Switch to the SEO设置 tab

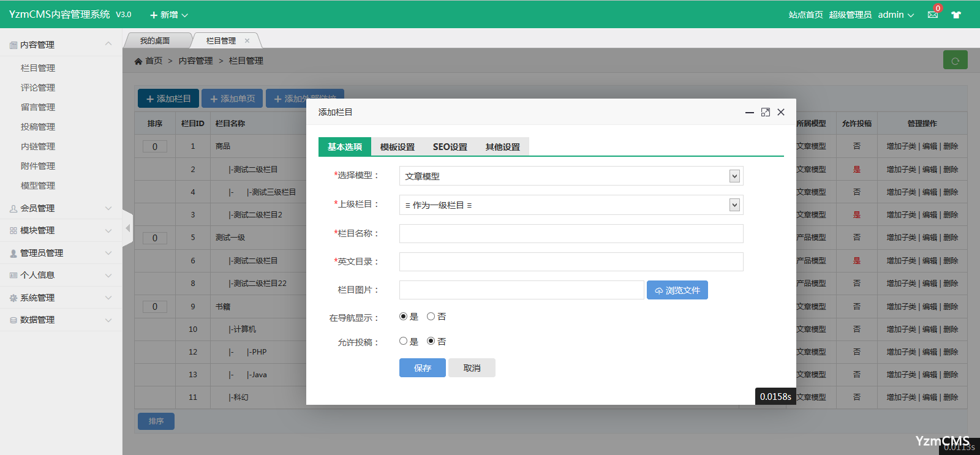click(450, 147)
